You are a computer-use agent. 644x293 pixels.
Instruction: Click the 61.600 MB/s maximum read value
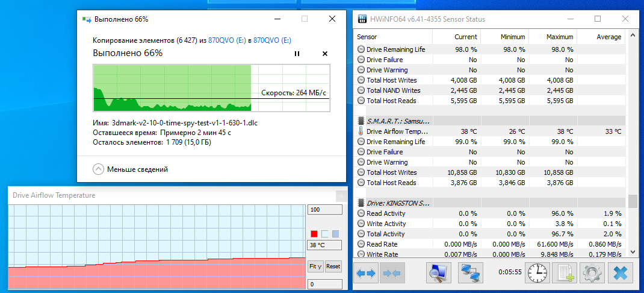coord(556,244)
